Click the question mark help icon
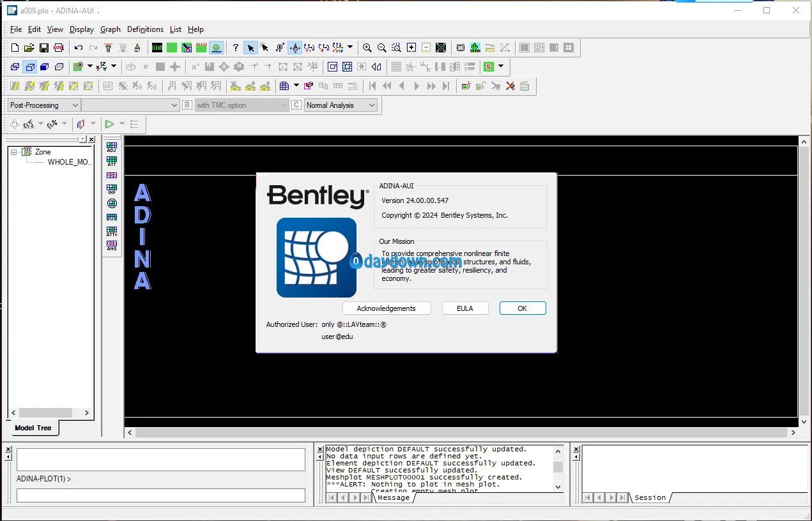Screen dimensions: 812x521 coord(236,48)
